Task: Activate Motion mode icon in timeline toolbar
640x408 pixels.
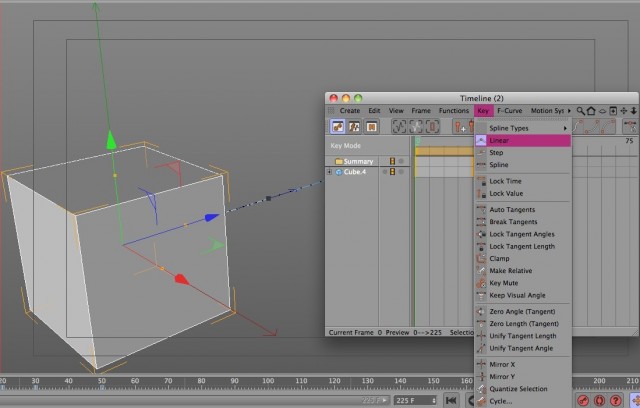Action: click(371, 127)
